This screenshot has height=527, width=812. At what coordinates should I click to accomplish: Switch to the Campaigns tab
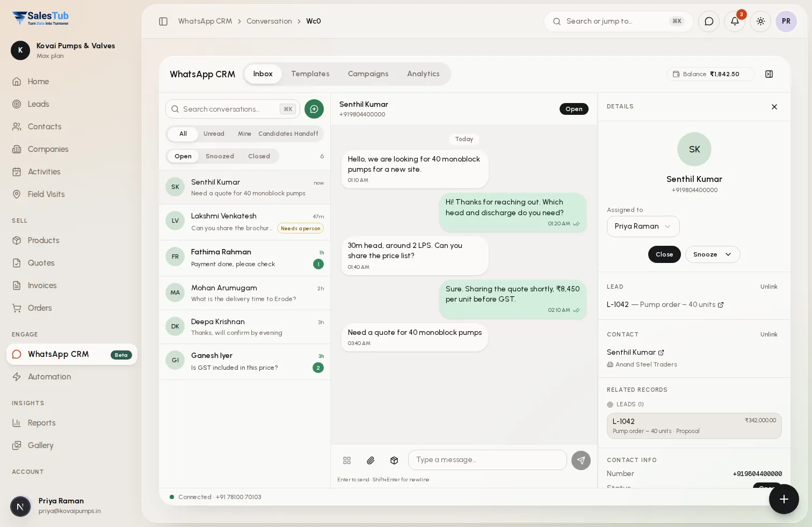368,74
